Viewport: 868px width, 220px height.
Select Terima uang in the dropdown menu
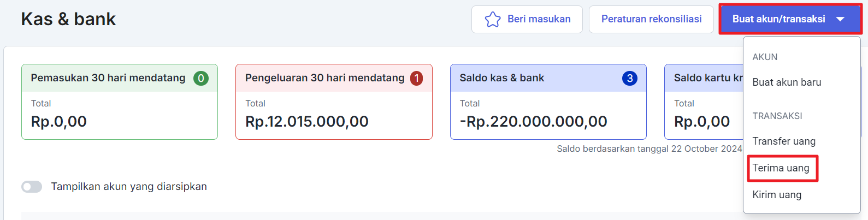[781, 168]
